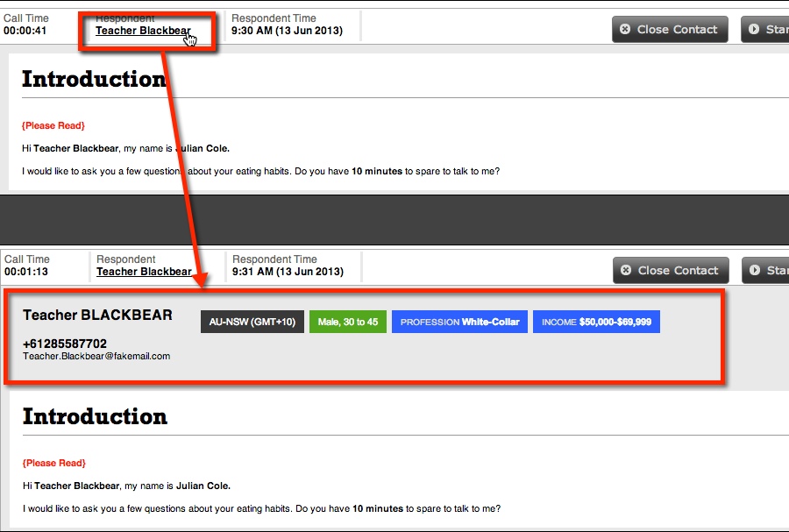Click Respondent Time 9:30 AM (13 Jun 2013)

point(287,31)
